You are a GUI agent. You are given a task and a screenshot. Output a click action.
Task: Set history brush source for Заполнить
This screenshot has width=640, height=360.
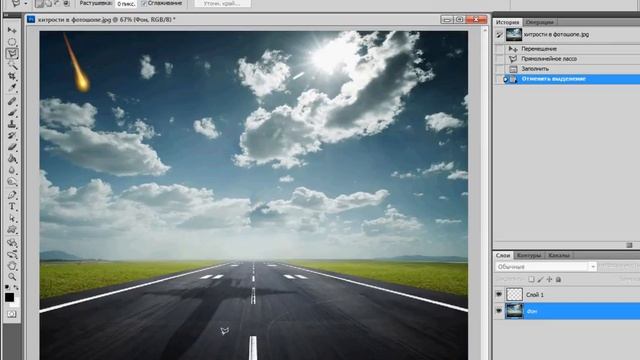click(x=499, y=69)
